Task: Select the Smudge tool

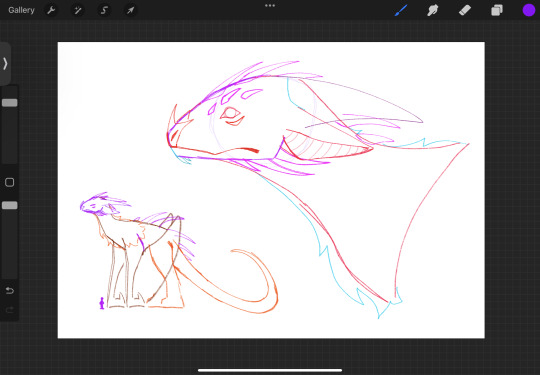Action: click(x=433, y=10)
